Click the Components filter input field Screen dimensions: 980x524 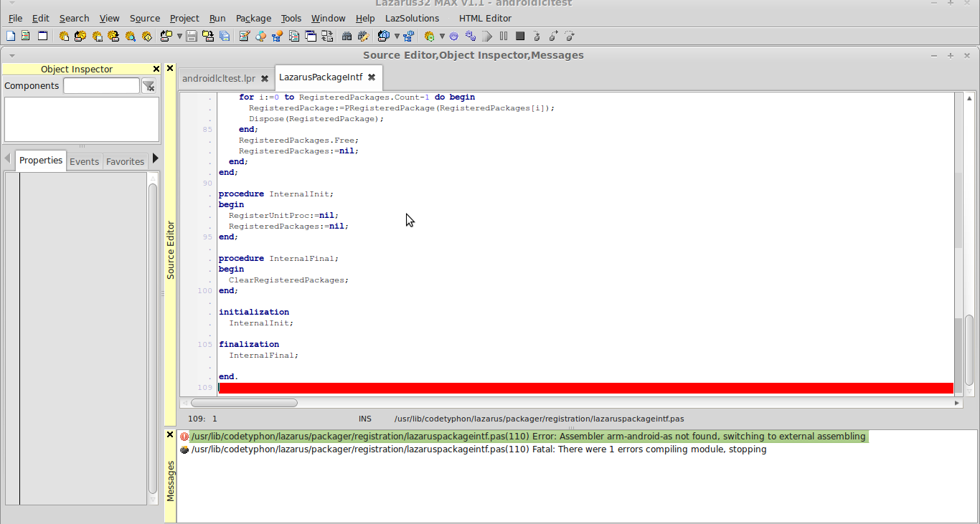(101, 86)
